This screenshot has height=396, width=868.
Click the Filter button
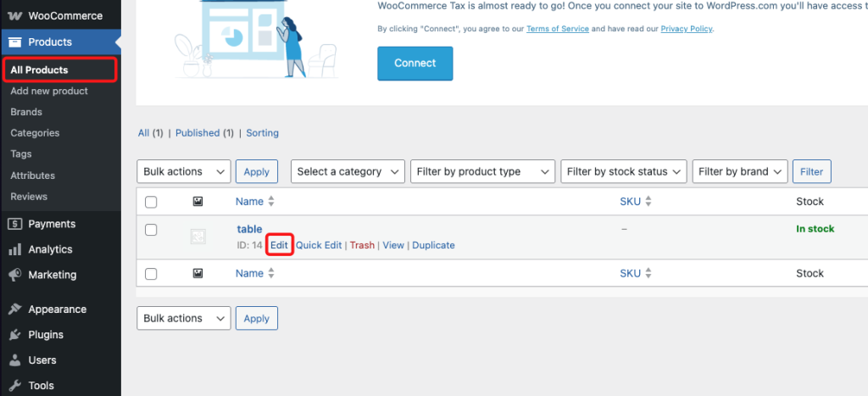(x=812, y=171)
